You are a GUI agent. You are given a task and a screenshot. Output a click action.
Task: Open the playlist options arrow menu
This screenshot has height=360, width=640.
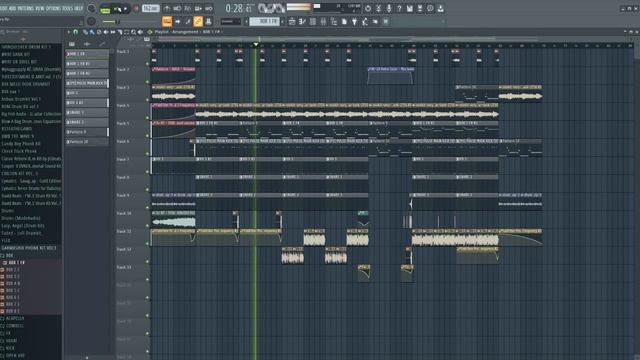(69, 32)
